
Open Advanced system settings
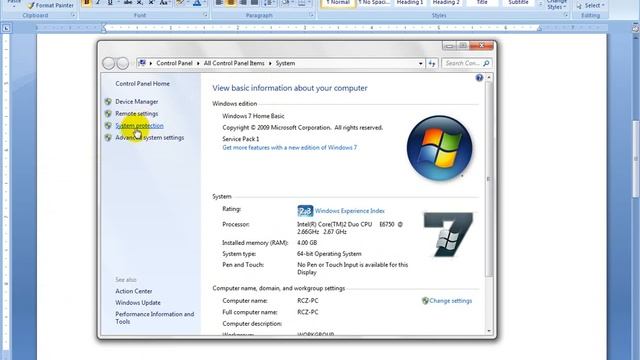tap(149, 138)
